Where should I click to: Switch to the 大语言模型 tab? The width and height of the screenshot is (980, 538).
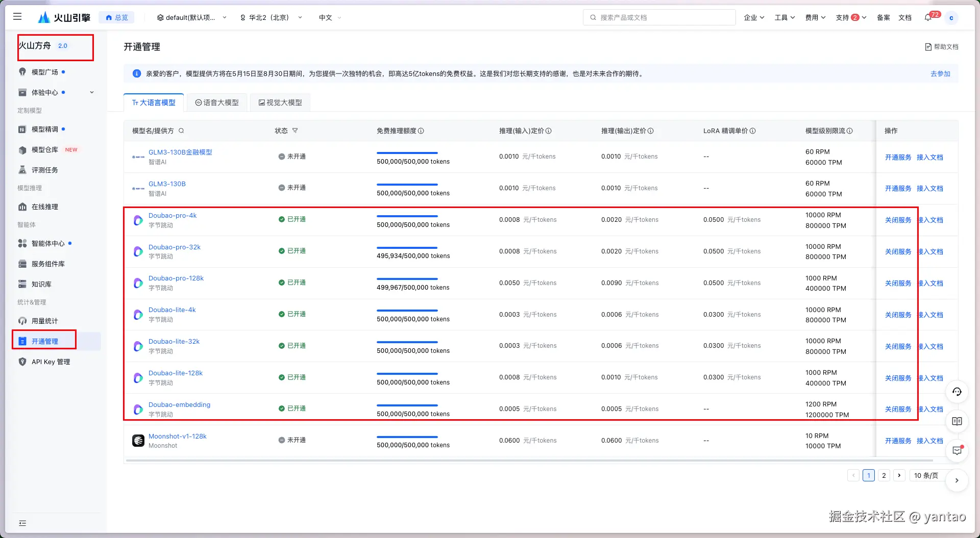[154, 103]
